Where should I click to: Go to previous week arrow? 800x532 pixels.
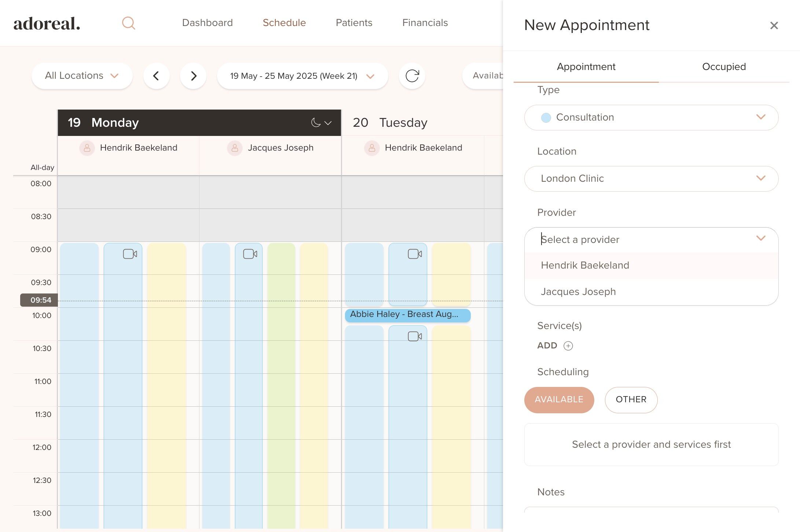pyautogui.click(x=156, y=76)
